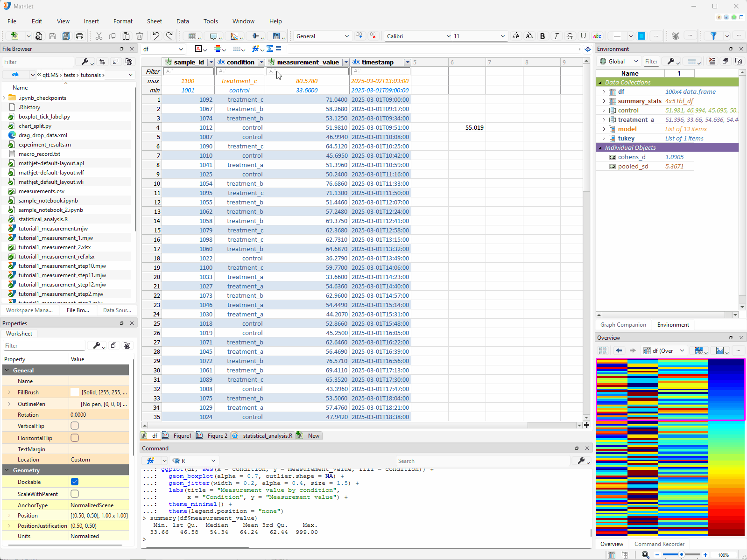Open the R language dropdown in Command
The height and width of the screenshot is (560, 747).
[x=194, y=461]
